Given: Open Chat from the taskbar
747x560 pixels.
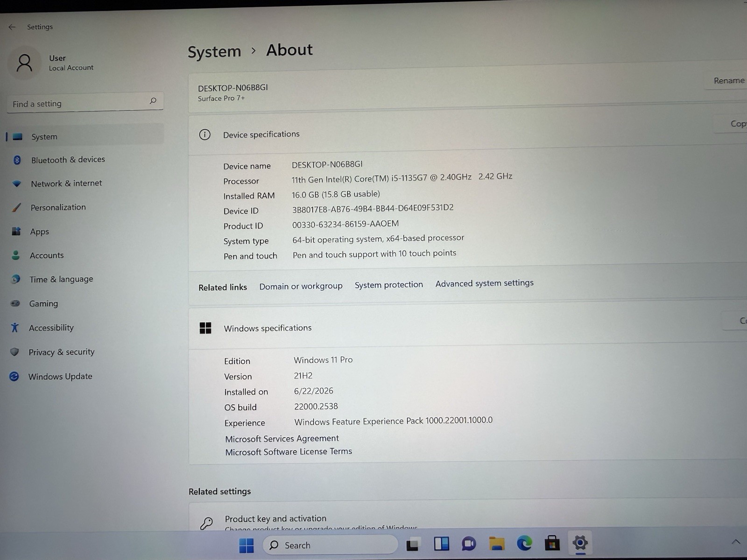Looking at the screenshot, I should 469,544.
